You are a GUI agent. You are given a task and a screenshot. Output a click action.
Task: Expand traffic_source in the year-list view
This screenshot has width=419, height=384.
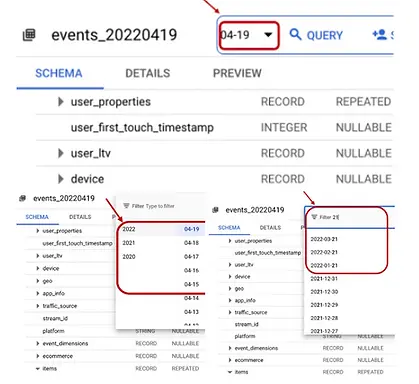38,306
